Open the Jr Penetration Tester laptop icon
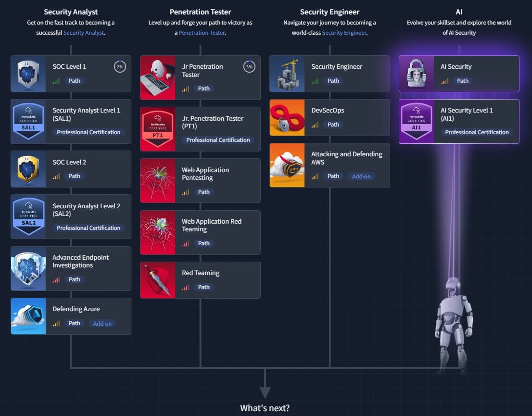This screenshot has width=532, height=416. 158,78
